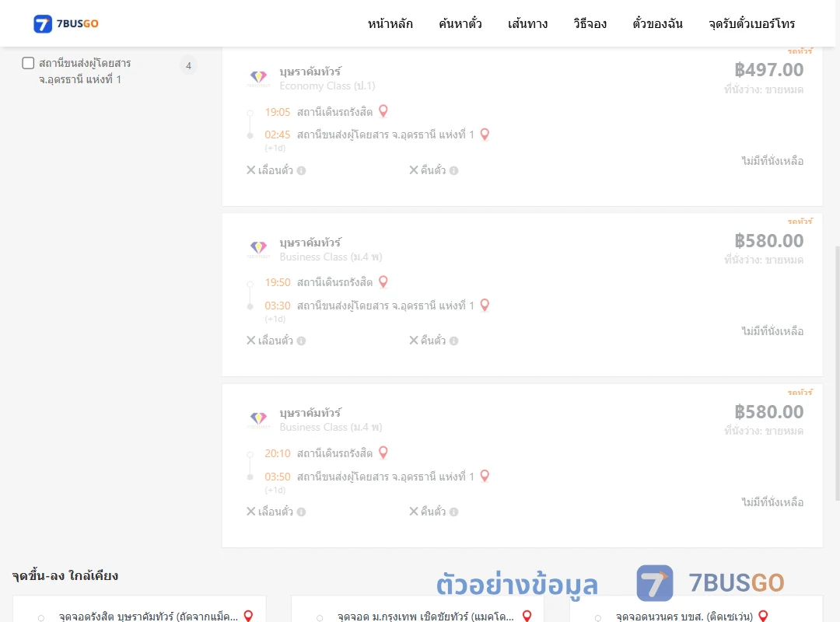The width and height of the screenshot is (840, 622).
Task: Click ไม่มีที่นั่งเหลือ on the ฿497.00 trip
Action: click(x=772, y=161)
